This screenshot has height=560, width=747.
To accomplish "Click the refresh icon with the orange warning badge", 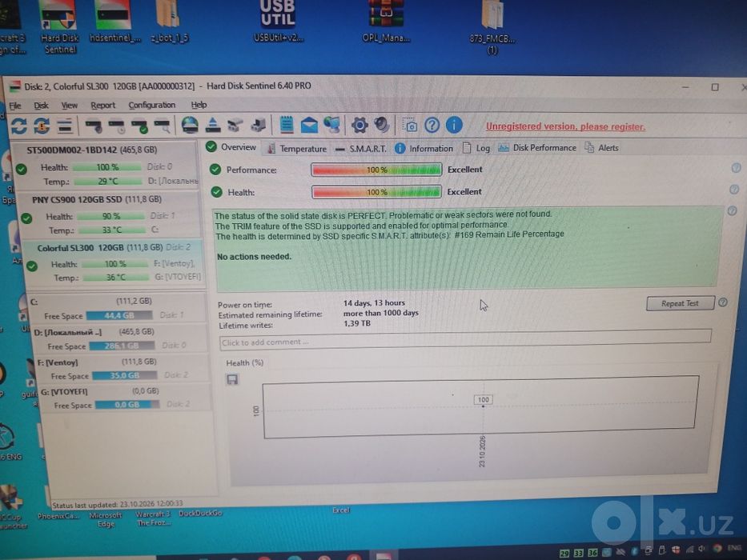I will click(42, 126).
